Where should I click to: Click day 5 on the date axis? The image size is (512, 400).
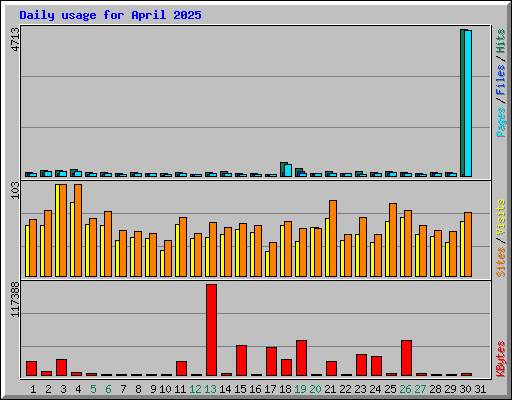coord(93,389)
